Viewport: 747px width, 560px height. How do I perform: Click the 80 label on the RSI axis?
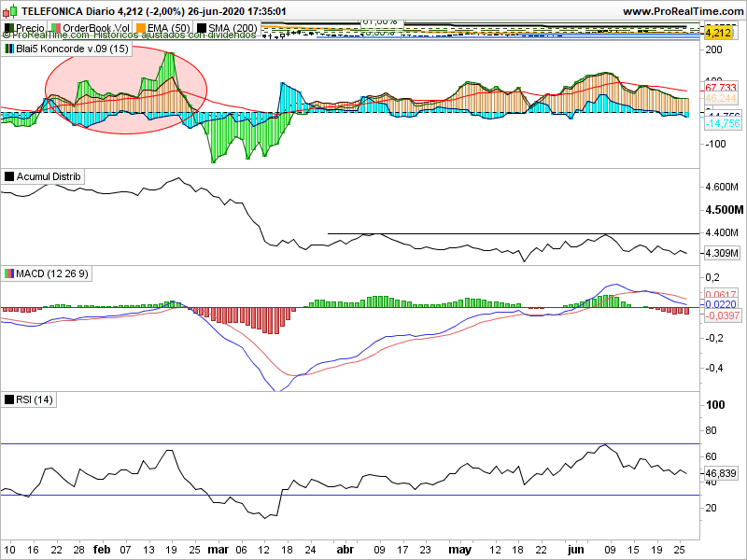(711, 430)
